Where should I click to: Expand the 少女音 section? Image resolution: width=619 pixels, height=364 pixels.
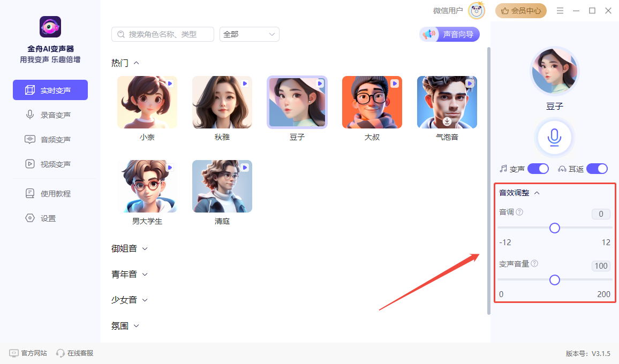coord(145,300)
